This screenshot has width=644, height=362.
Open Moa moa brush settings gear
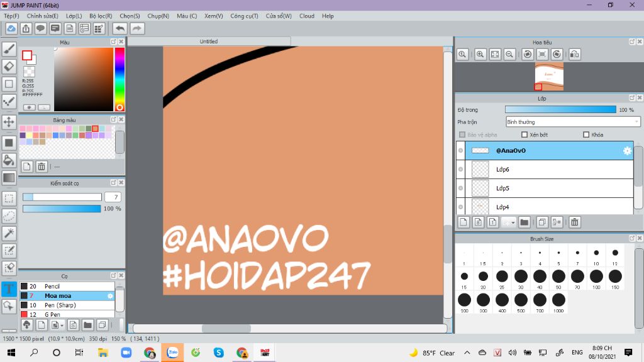[x=110, y=295]
